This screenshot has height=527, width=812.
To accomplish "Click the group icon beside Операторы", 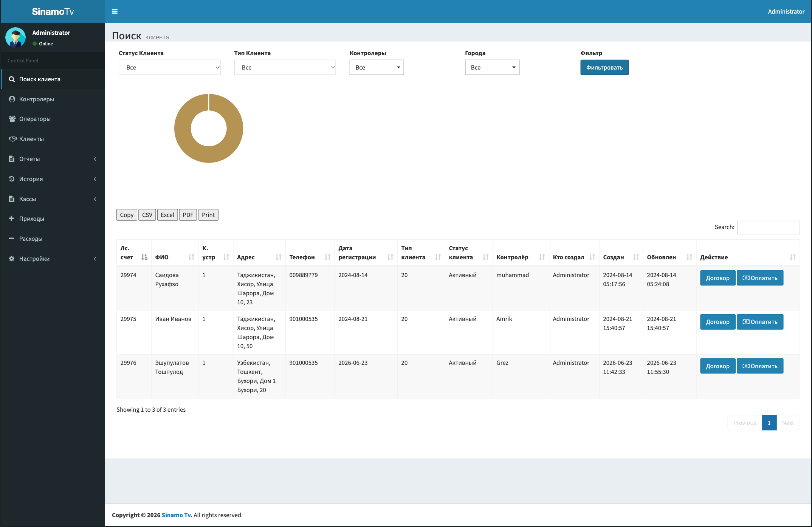I will (x=12, y=119).
